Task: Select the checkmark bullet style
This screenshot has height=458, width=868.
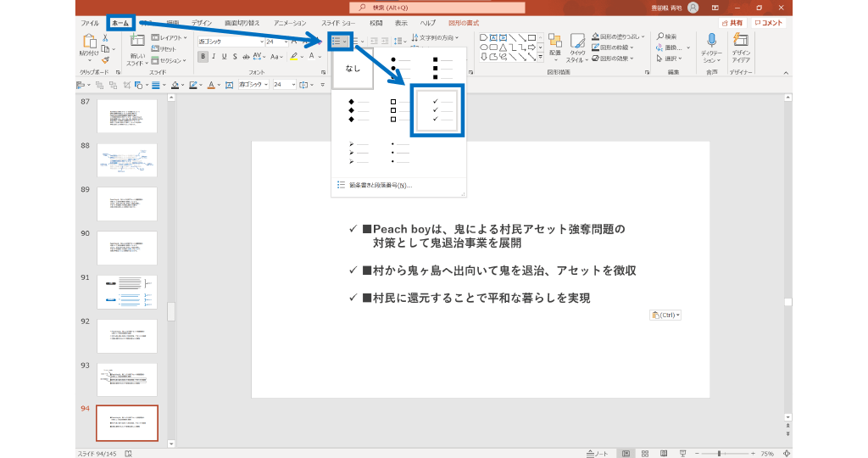Action: coord(437,110)
